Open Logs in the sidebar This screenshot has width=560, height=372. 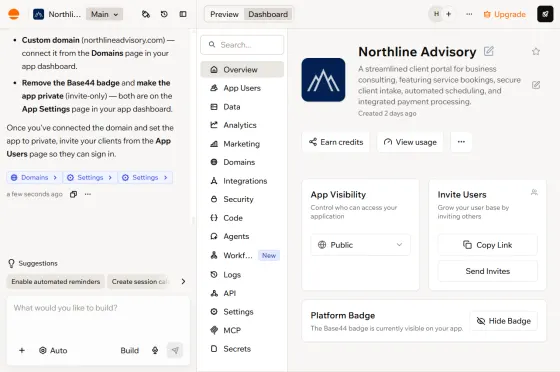tap(242, 275)
